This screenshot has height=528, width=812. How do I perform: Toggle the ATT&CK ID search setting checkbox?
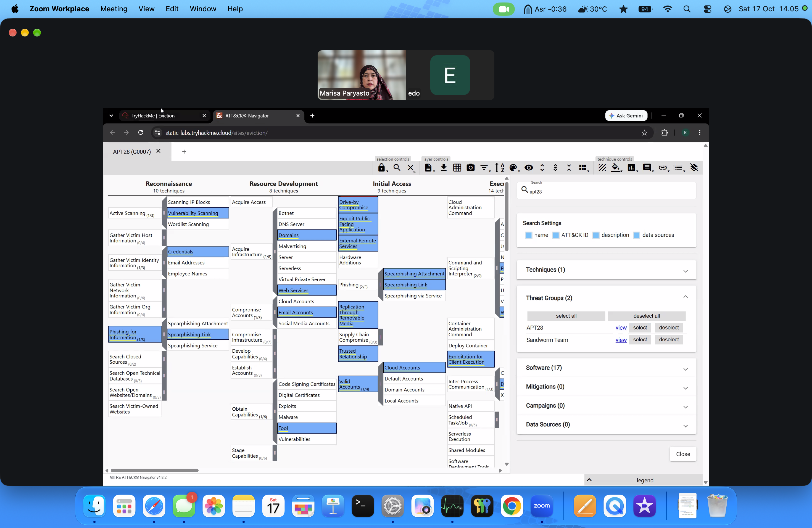pos(556,235)
